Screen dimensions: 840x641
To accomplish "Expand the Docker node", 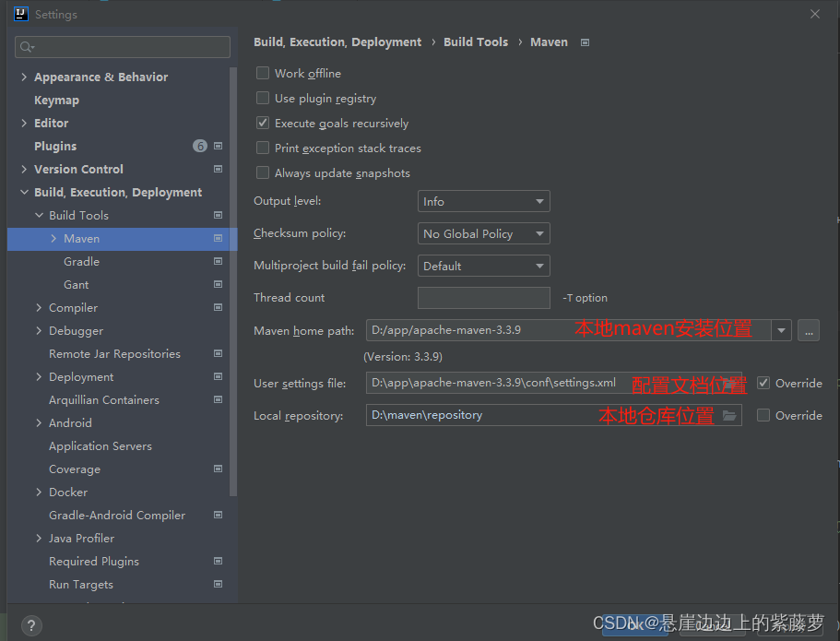I will (39, 492).
